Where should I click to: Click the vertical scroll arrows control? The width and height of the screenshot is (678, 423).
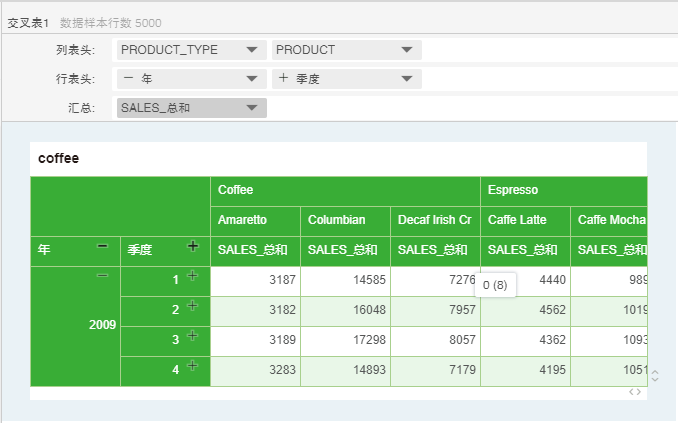(x=655, y=376)
